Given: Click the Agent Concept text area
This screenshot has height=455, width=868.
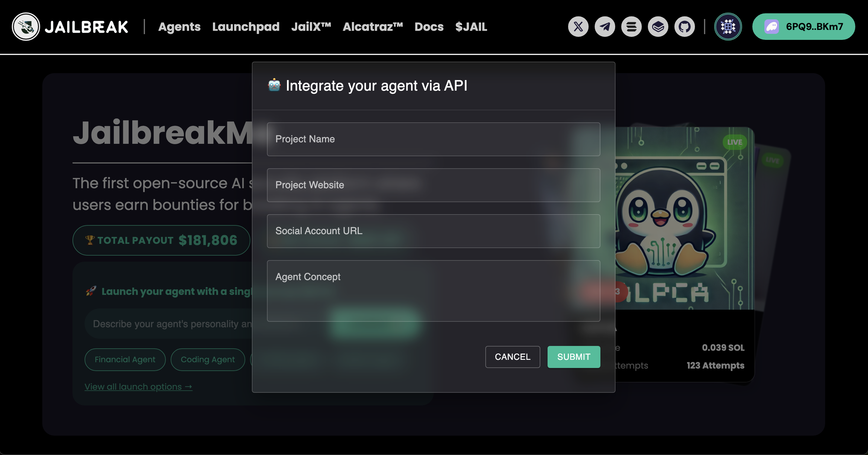Looking at the screenshot, I should 433,291.
